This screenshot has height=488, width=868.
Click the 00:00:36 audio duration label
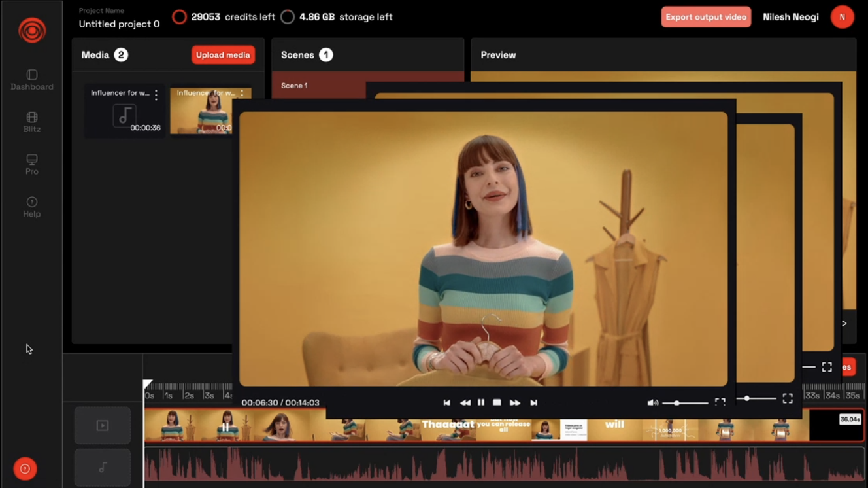pyautogui.click(x=145, y=128)
